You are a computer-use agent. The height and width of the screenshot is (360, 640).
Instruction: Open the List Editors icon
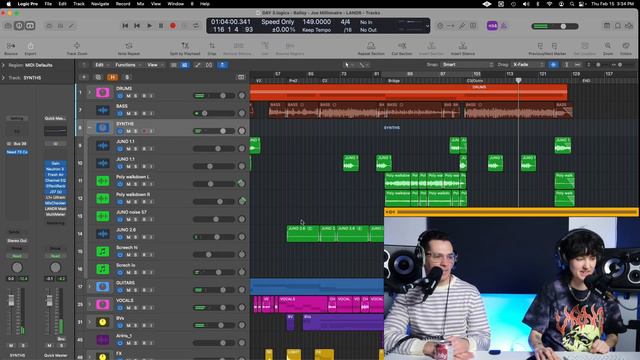[607, 26]
